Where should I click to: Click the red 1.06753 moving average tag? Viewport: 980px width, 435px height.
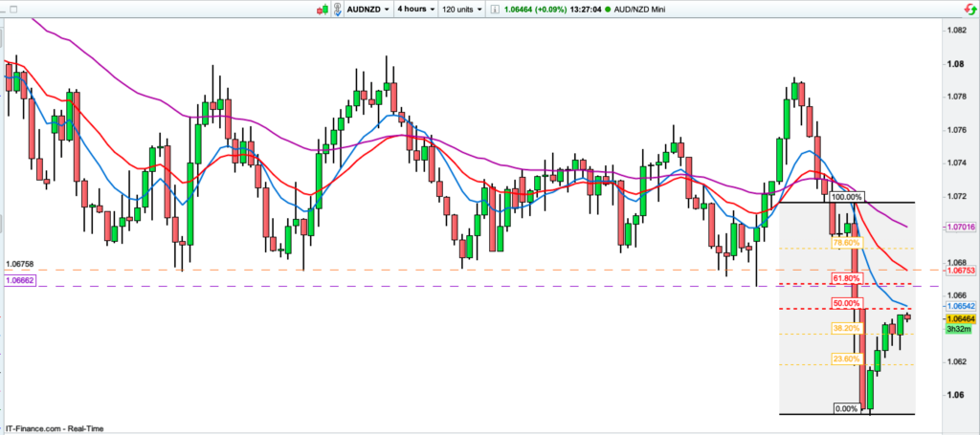(958, 271)
